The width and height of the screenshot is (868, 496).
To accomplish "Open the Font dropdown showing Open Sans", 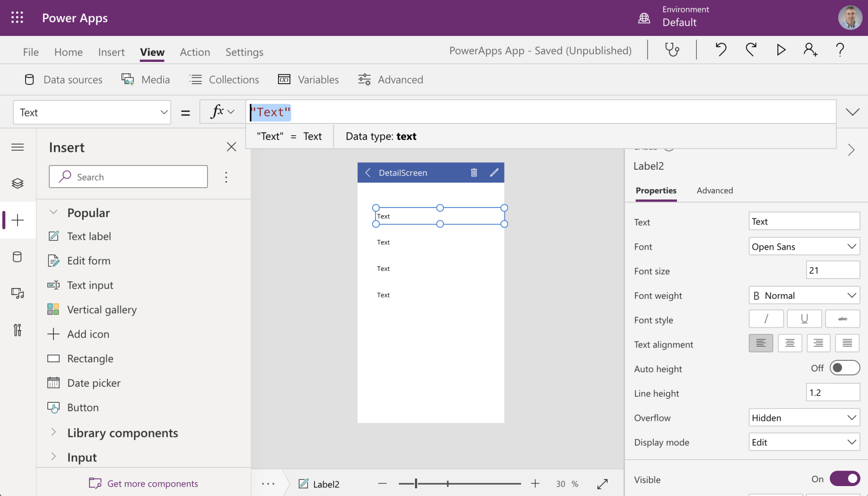I will click(804, 246).
